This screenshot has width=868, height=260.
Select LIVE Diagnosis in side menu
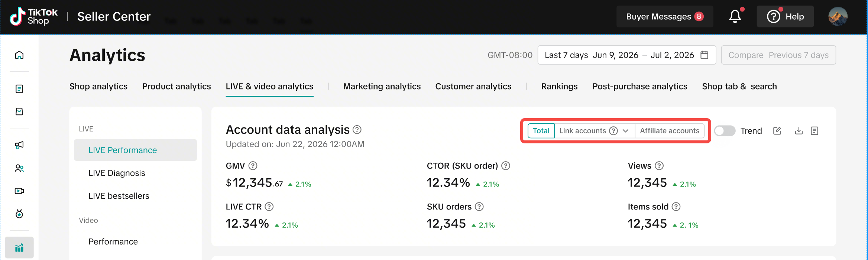tap(117, 173)
